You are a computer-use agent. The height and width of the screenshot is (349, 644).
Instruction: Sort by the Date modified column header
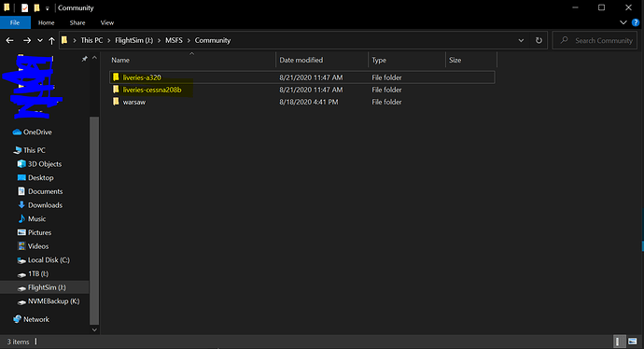[301, 60]
